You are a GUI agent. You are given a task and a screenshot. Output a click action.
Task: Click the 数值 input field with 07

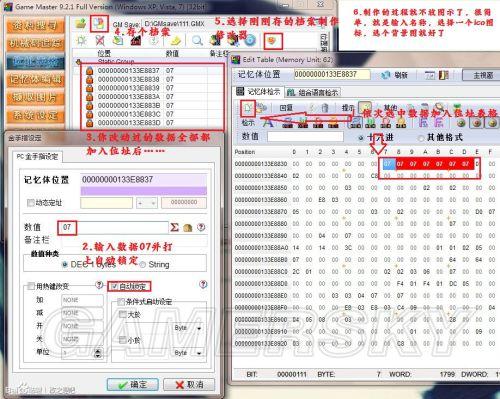[113, 227]
